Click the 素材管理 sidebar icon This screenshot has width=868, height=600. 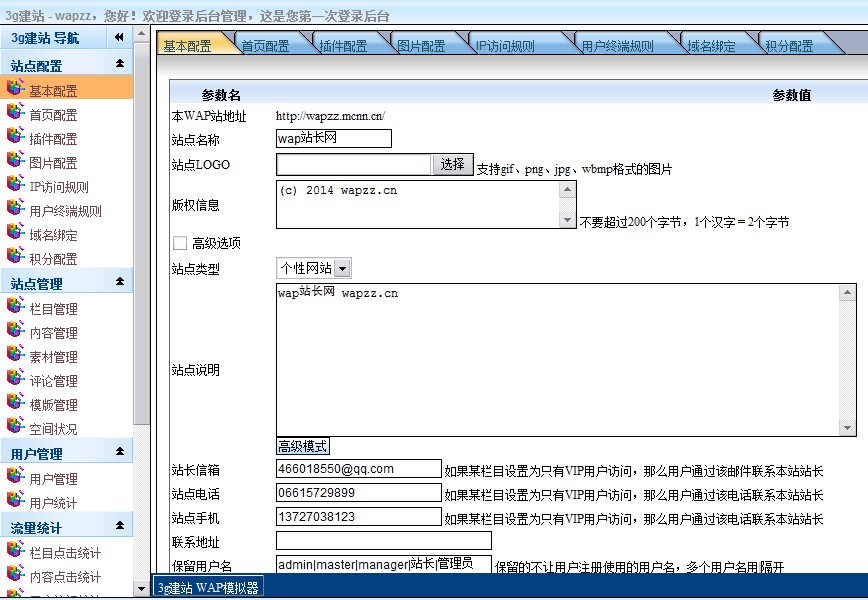(15, 356)
